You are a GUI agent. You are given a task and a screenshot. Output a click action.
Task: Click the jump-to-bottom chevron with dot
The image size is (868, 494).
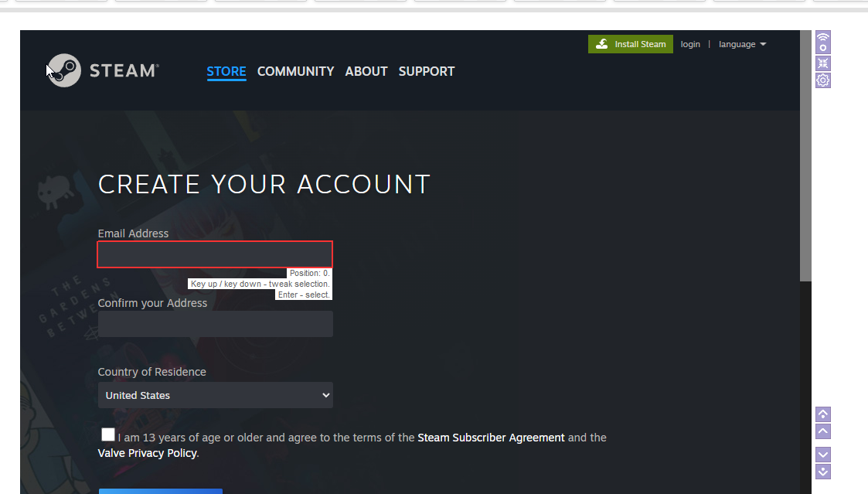point(823,472)
